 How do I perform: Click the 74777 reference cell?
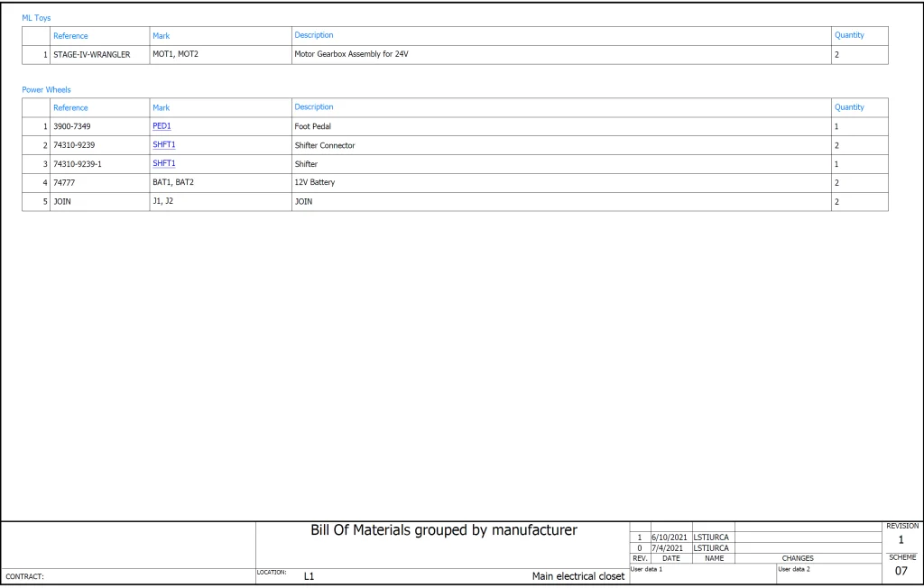65,183
